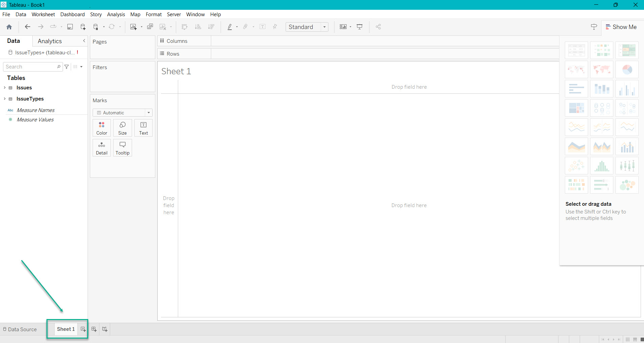Image resolution: width=644 pixels, height=343 pixels.
Task: Click the Undo back arrow icon
Action: click(28, 27)
